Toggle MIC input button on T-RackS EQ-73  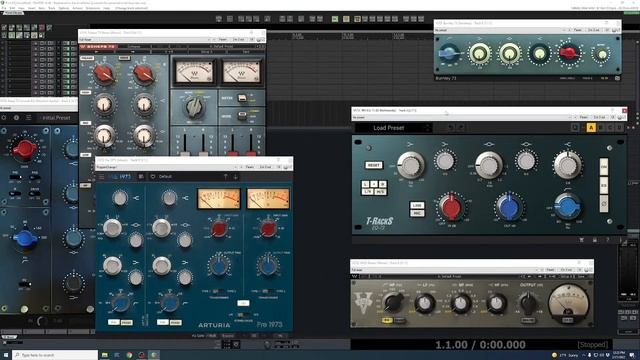pyautogui.click(x=417, y=213)
